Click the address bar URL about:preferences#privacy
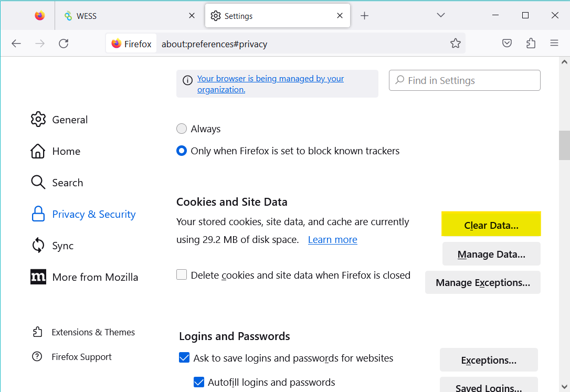This screenshot has width=570, height=392. (x=215, y=44)
